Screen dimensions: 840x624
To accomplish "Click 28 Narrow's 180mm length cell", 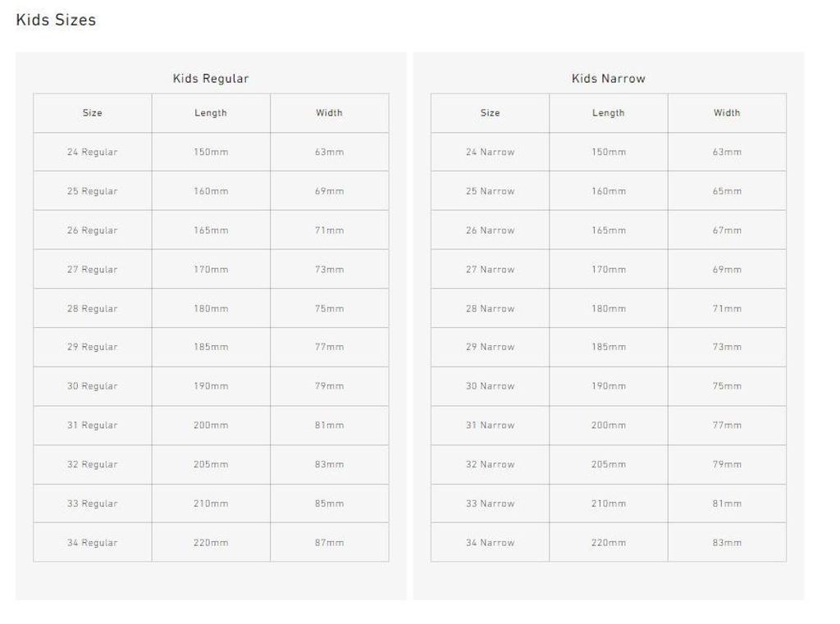I will pyautogui.click(x=608, y=309).
